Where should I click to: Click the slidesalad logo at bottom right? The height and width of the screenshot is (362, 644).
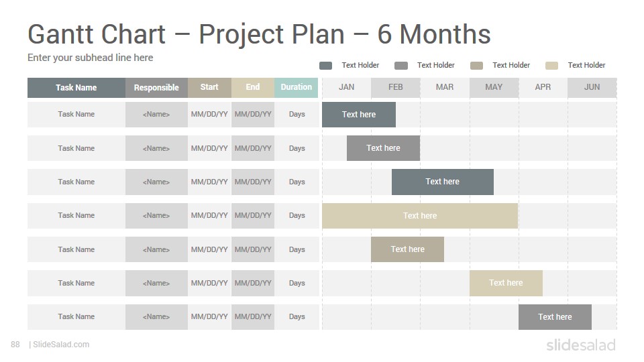[581, 345]
